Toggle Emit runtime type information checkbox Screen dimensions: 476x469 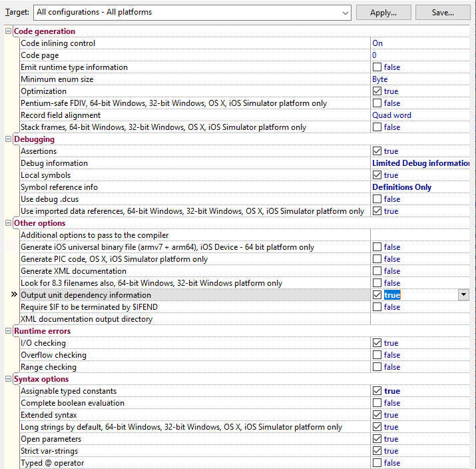tap(377, 67)
